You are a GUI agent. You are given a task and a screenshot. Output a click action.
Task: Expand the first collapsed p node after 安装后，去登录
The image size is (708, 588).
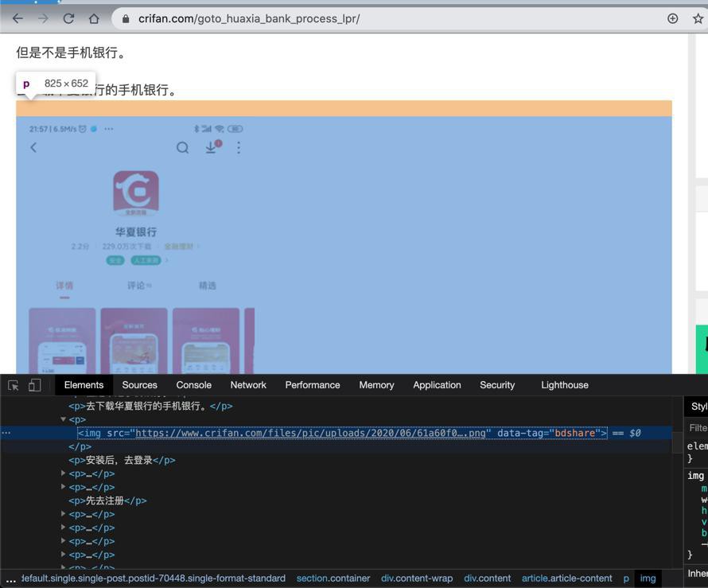pyautogui.click(x=63, y=473)
